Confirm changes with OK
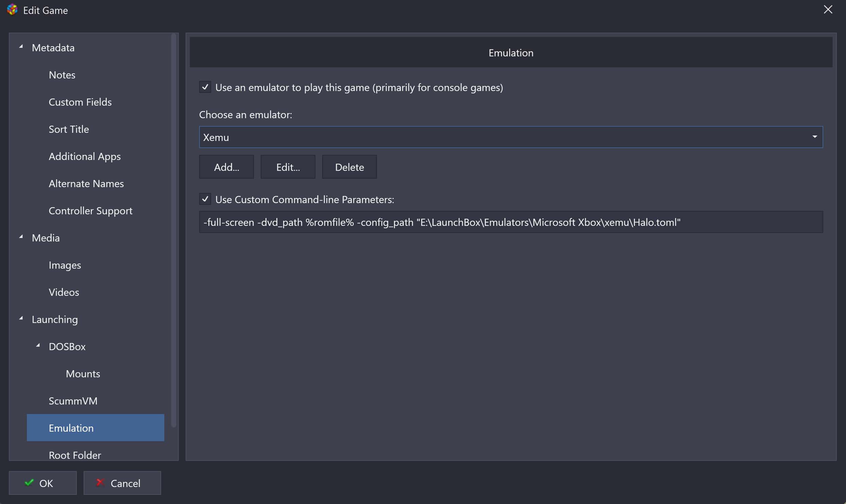Image resolution: width=846 pixels, height=504 pixels. pos(43,483)
